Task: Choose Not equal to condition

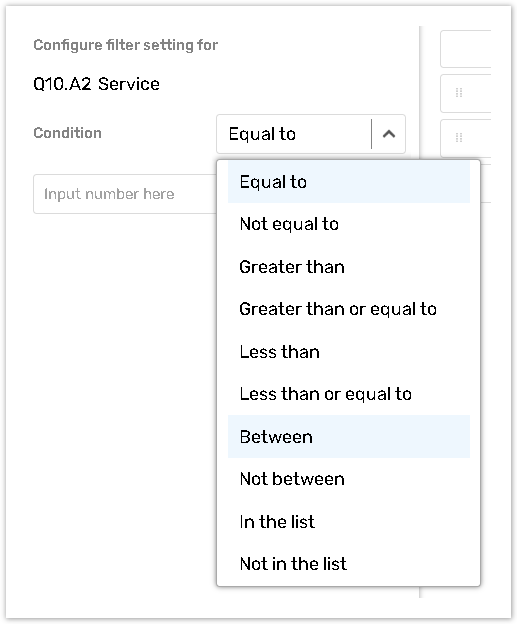Action: [x=349, y=224]
